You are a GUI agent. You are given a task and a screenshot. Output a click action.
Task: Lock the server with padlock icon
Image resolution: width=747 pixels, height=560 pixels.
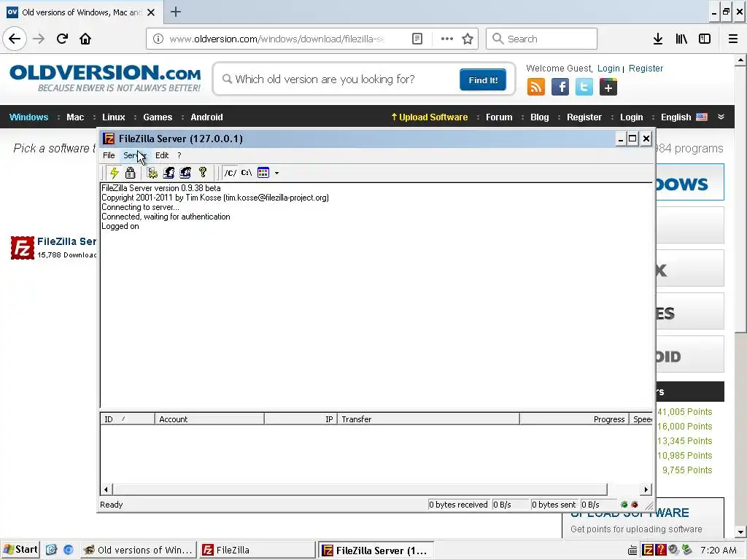130,172
